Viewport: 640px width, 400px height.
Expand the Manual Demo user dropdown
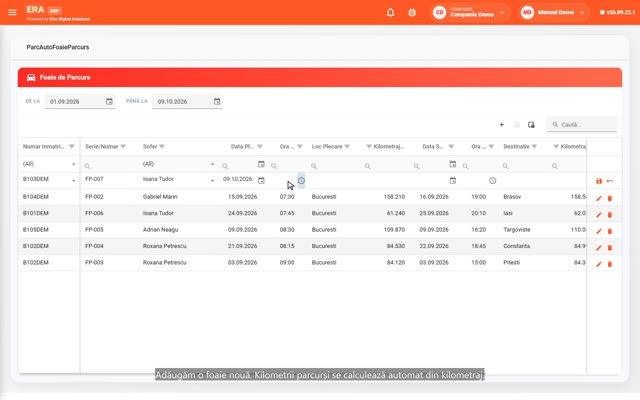(x=582, y=13)
